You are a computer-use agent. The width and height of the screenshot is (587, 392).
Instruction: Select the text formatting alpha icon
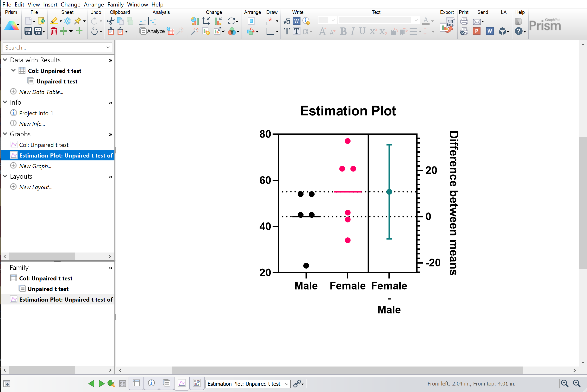(x=306, y=31)
